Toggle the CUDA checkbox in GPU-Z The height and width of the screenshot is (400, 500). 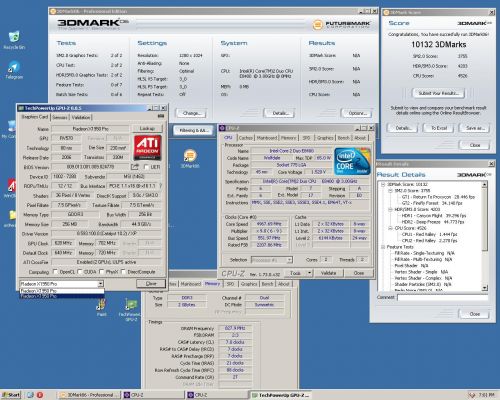pos(80,272)
